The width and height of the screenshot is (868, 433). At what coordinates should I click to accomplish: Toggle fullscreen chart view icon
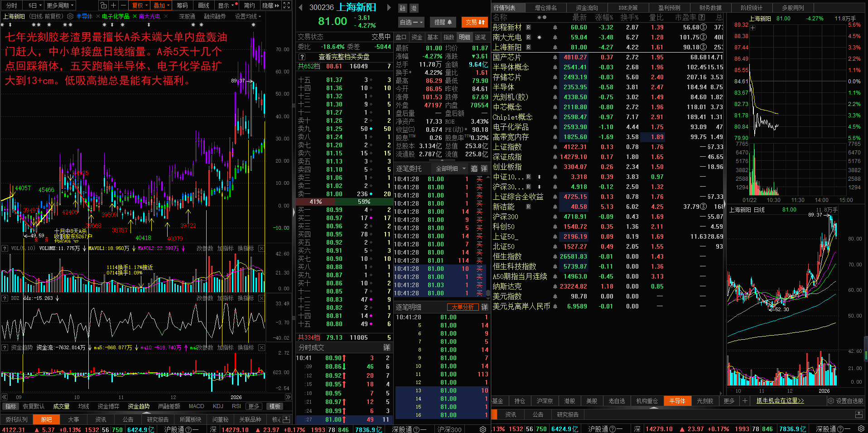click(x=286, y=5)
